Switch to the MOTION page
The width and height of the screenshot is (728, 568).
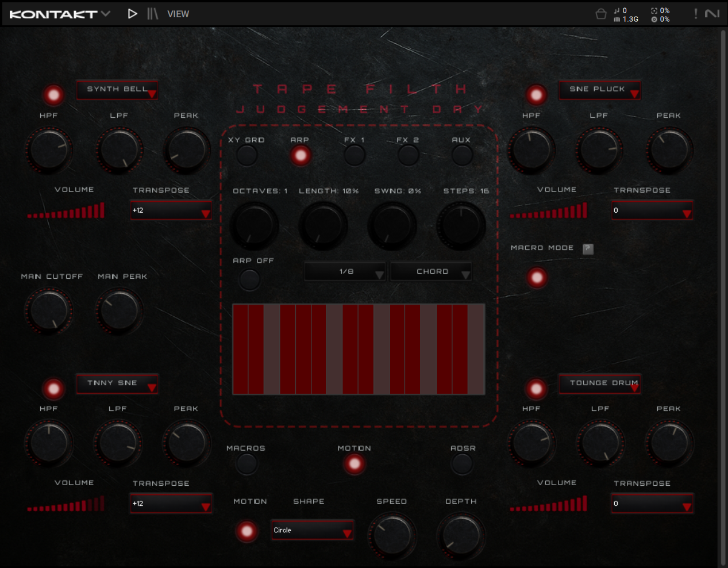[x=355, y=463]
